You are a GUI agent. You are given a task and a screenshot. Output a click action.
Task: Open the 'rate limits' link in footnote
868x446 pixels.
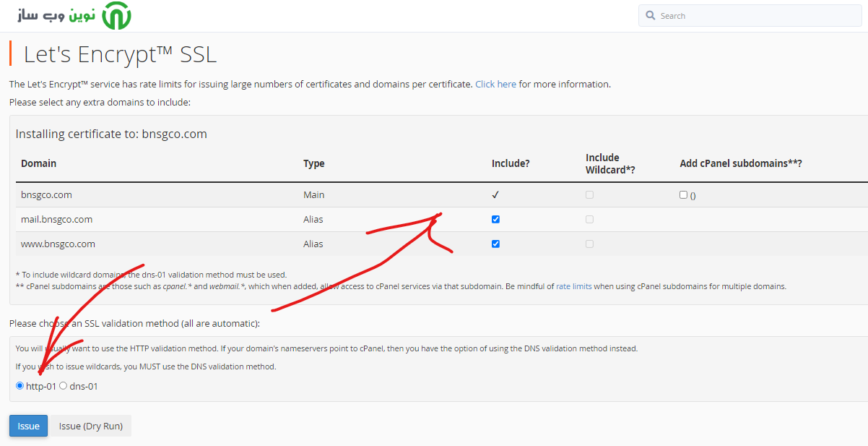[x=574, y=286]
